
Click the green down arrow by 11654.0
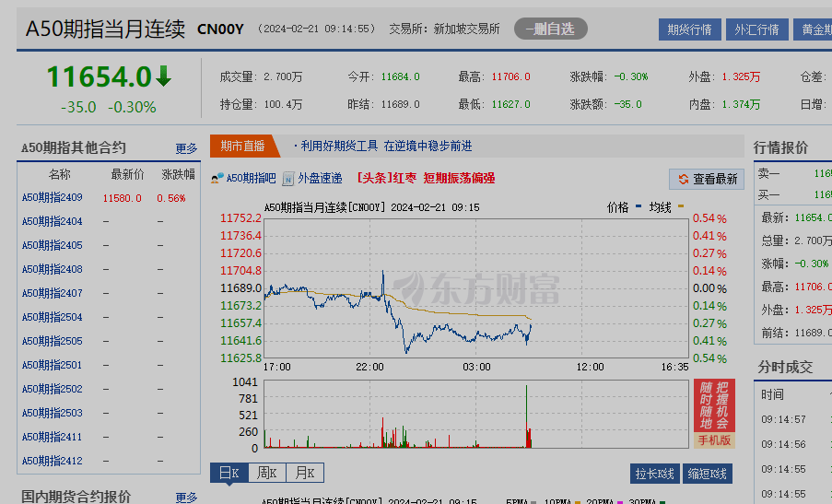coord(164,76)
